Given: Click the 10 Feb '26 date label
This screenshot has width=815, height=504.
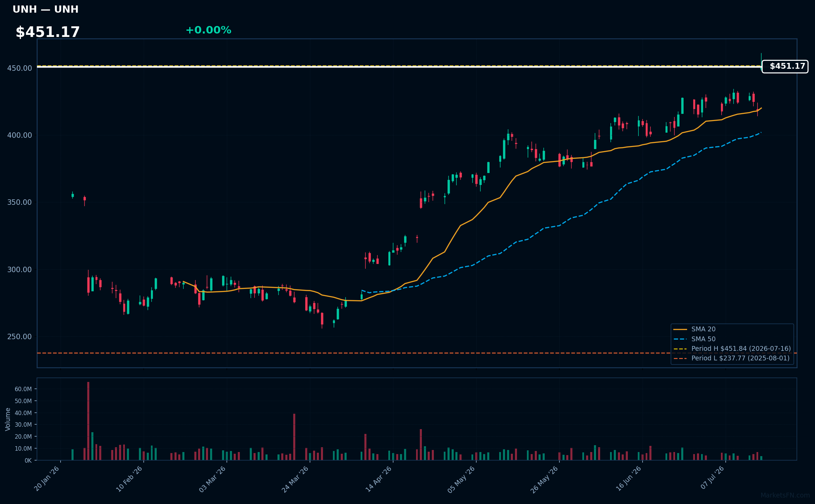Looking at the screenshot, I should tap(129, 479).
